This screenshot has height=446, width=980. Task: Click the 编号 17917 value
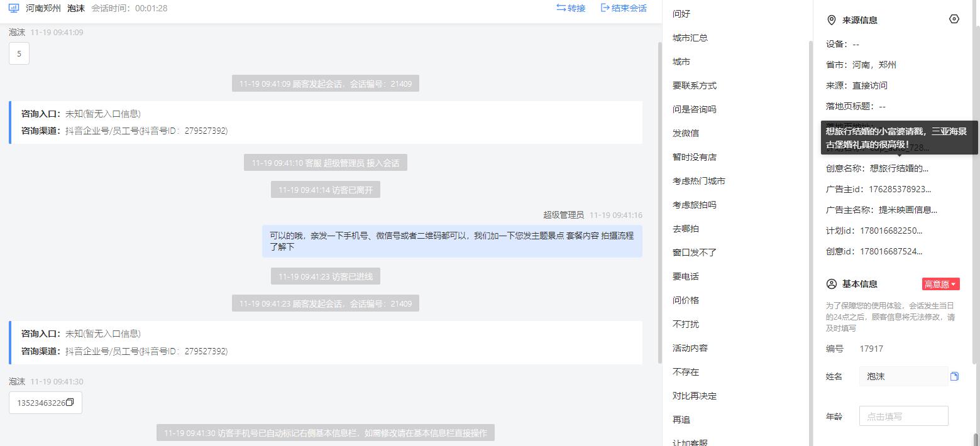[871, 349]
